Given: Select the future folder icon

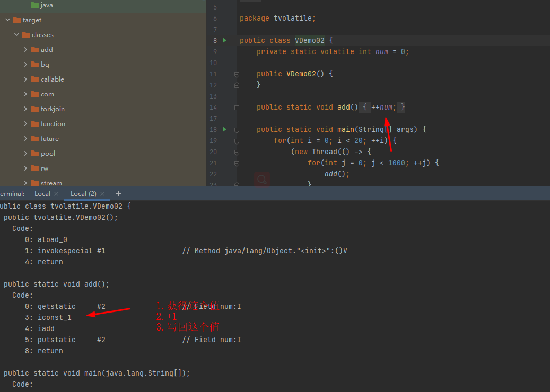Looking at the screenshot, I should click(x=34, y=138).
